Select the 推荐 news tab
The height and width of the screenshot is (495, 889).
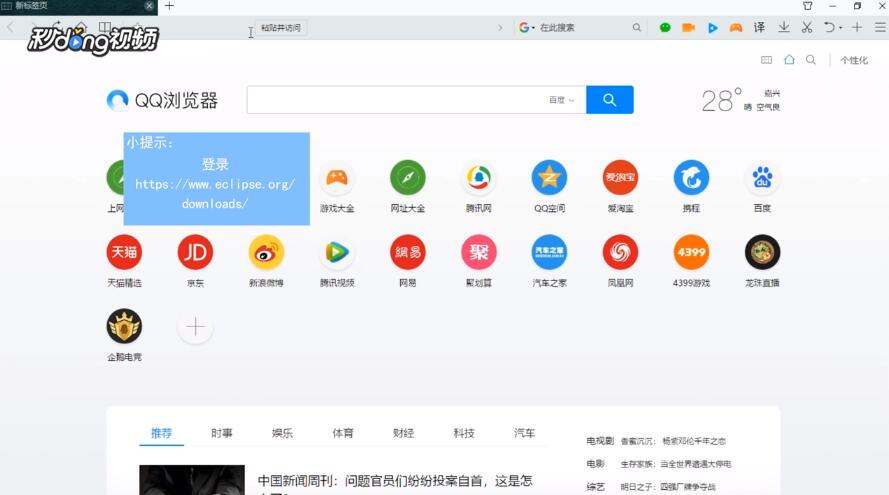(161, 433)
